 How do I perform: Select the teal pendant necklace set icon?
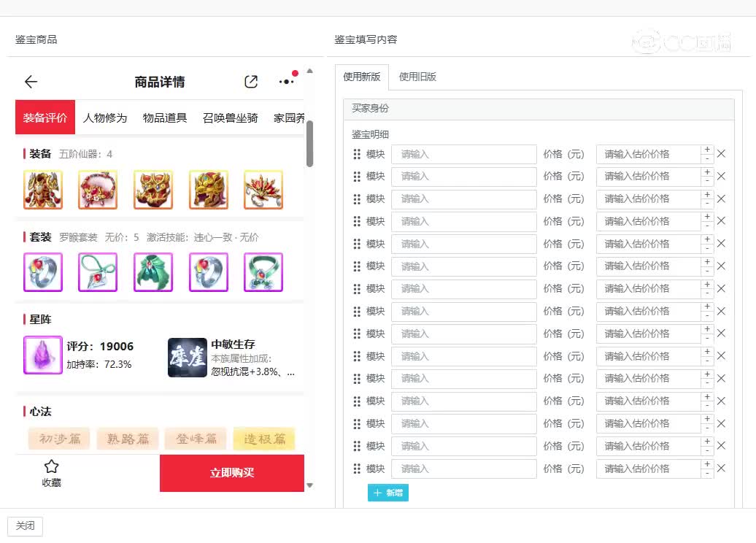98,272
